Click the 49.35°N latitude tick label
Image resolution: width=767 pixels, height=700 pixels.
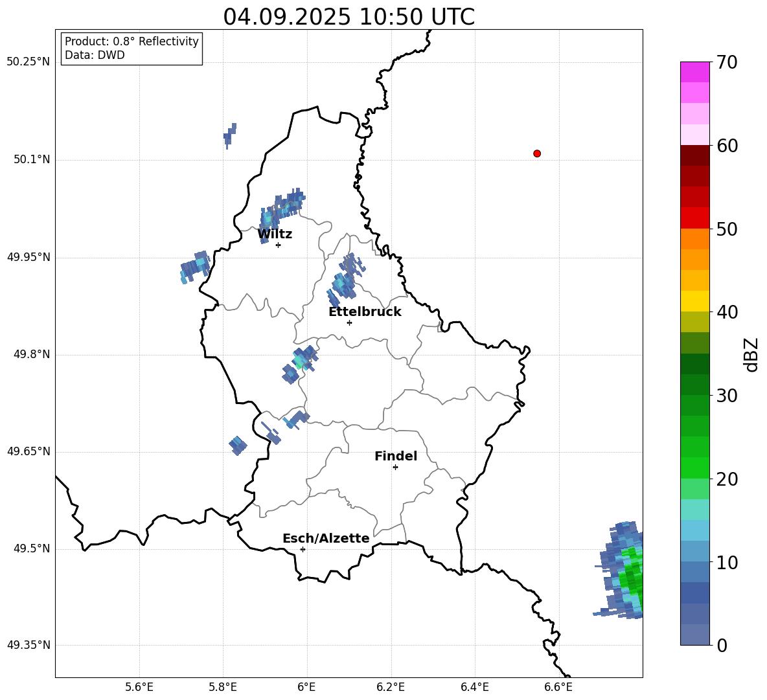(x=28, y=645)
